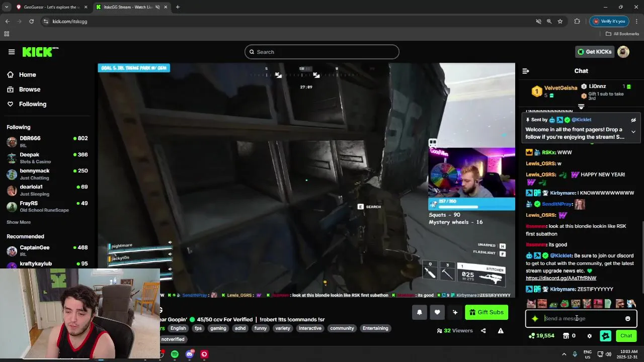Open DBR666 channel in Following list
Screen dimensions: 644x362
tap(47, 141)
